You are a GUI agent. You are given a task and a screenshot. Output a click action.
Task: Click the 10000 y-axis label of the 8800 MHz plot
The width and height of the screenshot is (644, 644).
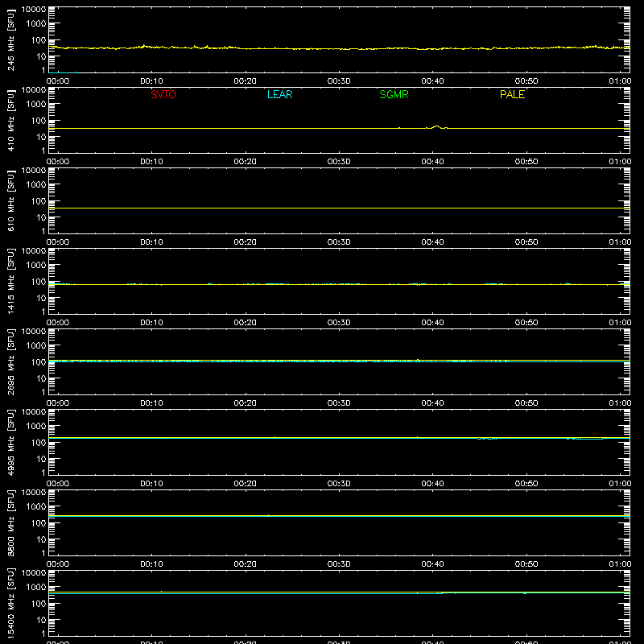34,493
